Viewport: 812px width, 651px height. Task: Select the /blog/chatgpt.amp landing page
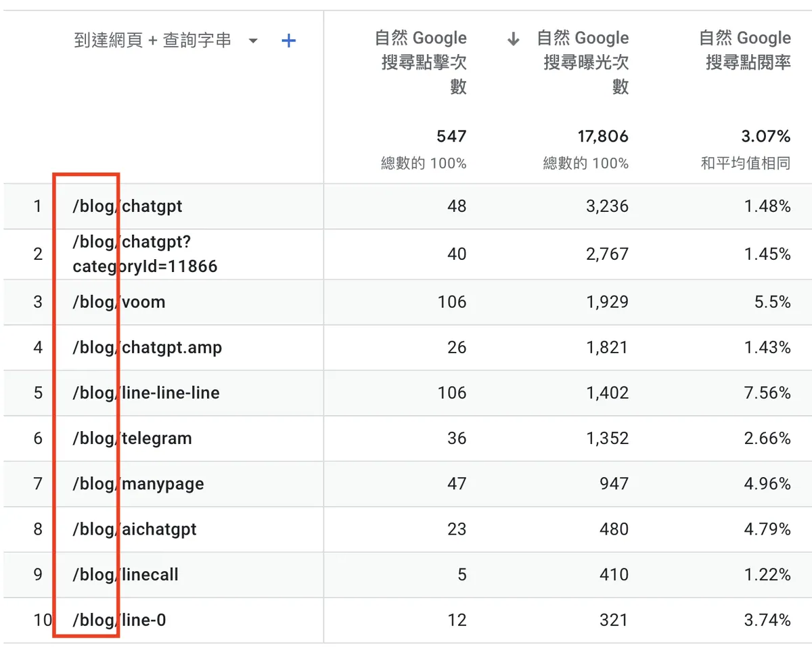148,348
